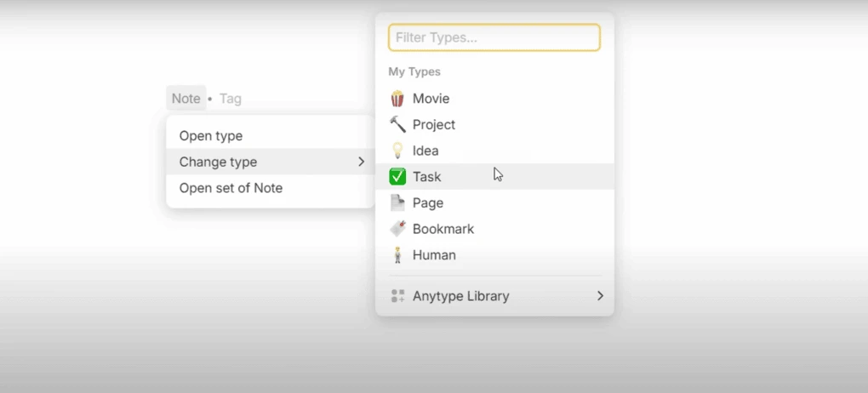Expand Anytype Library chevron arrow
Image resolution: width=868 pixels, height=393 pixels.
(600, 296)
